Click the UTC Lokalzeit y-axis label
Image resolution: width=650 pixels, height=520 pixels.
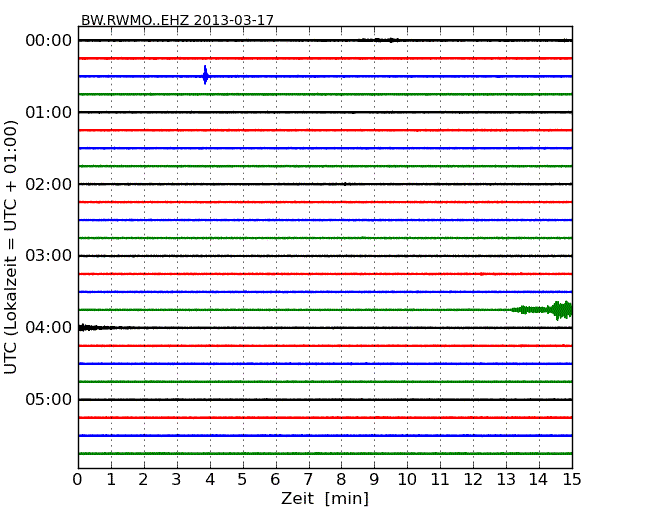coord(11,247)
